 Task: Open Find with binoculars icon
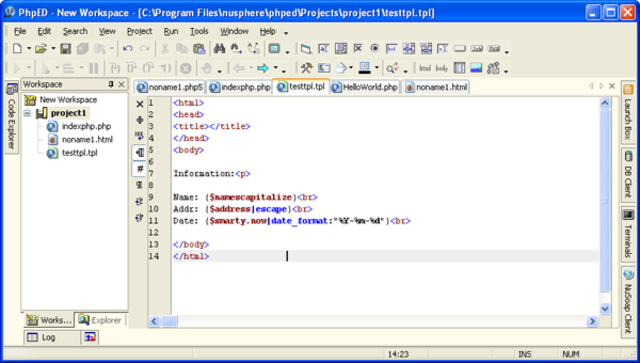click(x=219, y=49)
